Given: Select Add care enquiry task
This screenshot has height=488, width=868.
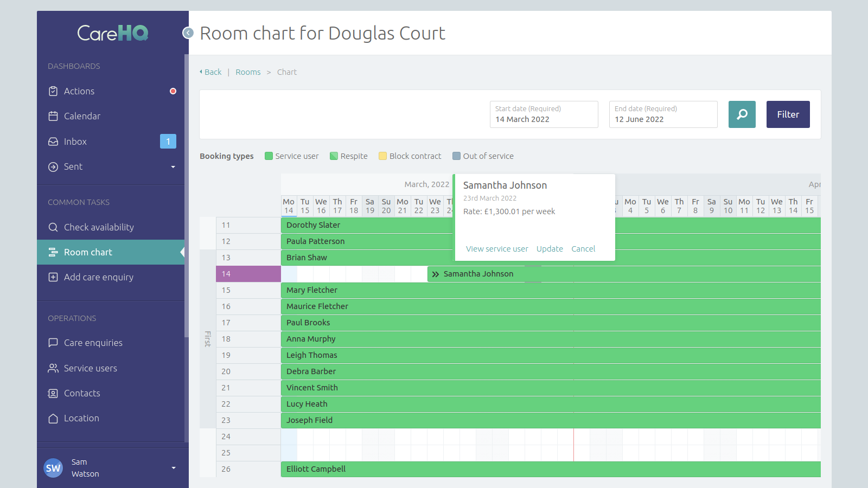Looking at the screenshot, I should (x=99, y=277).
